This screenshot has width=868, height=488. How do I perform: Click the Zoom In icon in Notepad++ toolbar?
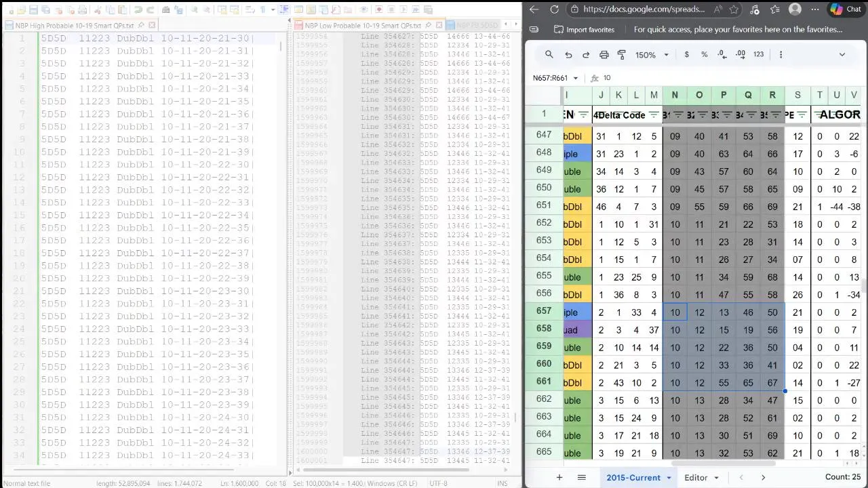(195, 10)
